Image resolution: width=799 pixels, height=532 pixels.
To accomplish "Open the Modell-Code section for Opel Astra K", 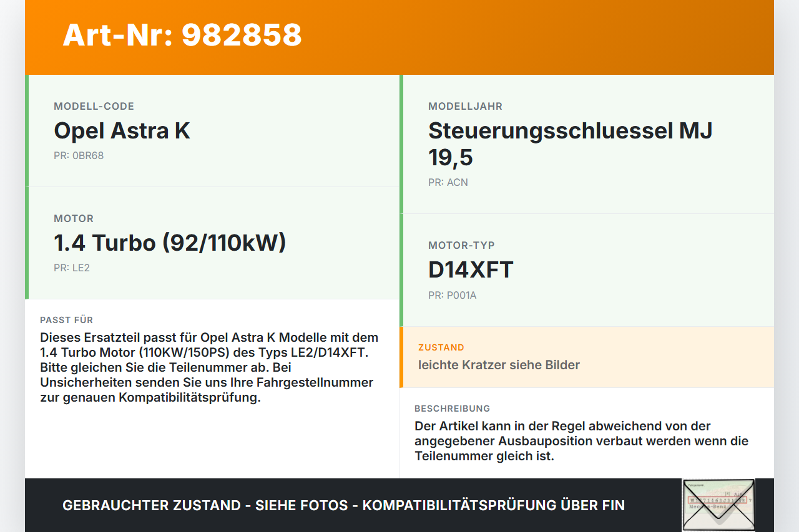I will click(122, 131).
